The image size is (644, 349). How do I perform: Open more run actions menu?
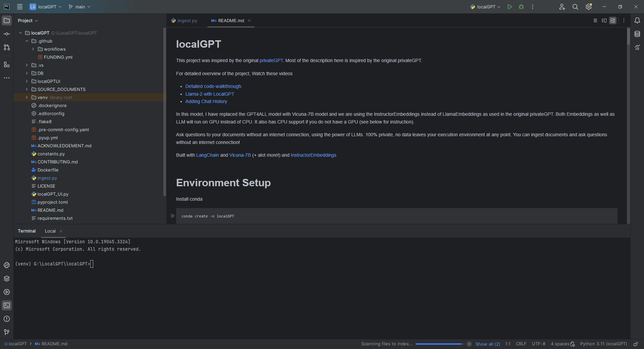tap(533, 7)
